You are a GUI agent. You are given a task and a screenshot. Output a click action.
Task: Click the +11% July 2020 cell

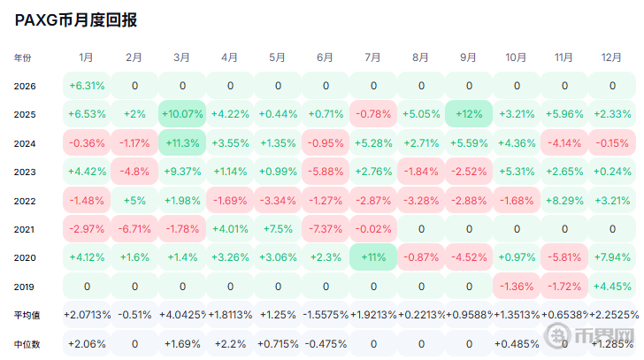[373, 257]
